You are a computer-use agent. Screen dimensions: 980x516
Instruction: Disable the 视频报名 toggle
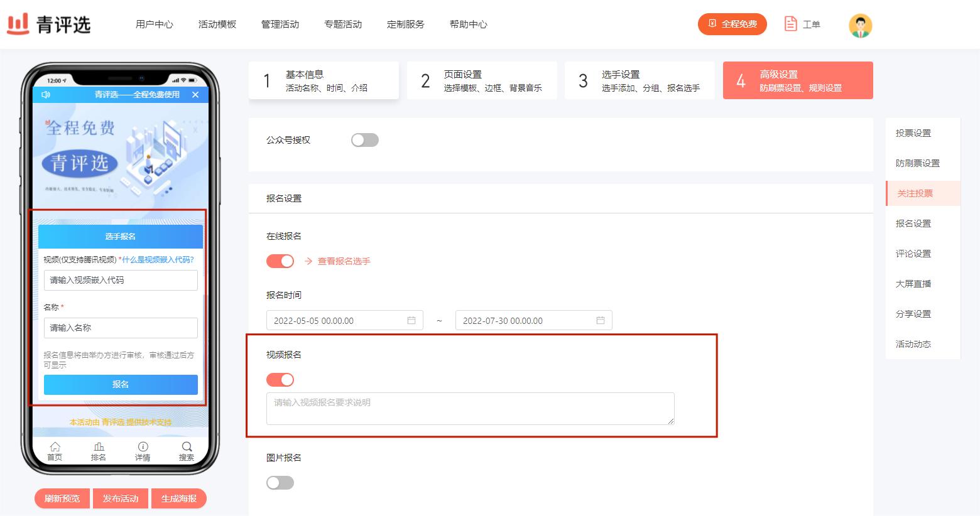click(280, 379)
